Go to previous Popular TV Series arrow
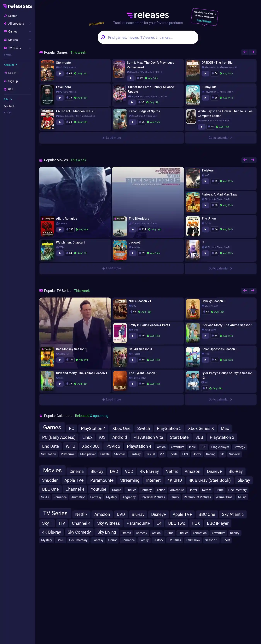261x644 pixels. point(245,291)
